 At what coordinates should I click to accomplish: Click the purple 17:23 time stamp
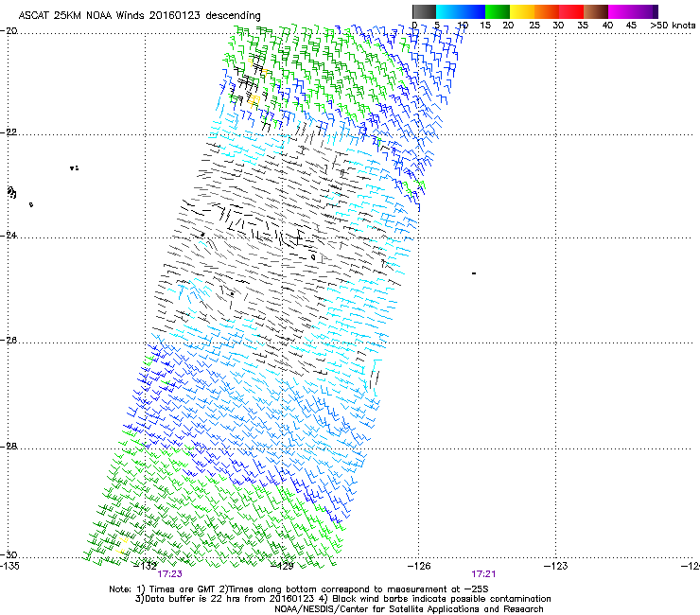tap(169, 574)
